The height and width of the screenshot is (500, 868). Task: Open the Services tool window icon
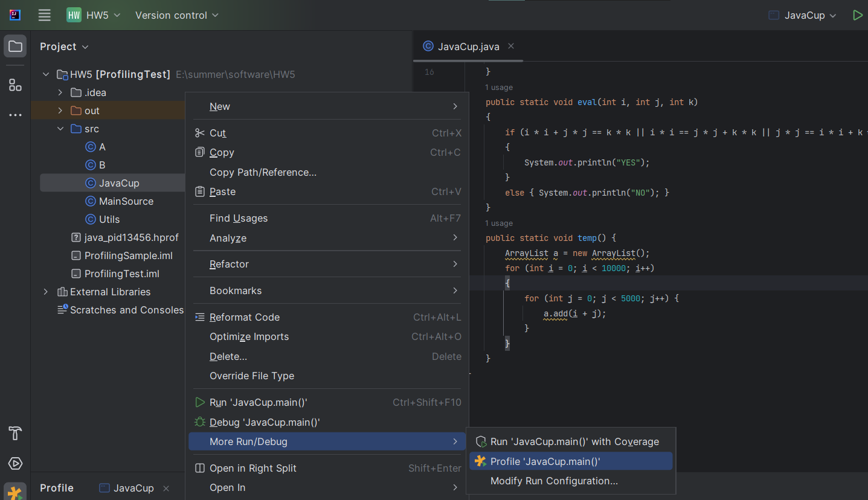(x=14, y=463)
